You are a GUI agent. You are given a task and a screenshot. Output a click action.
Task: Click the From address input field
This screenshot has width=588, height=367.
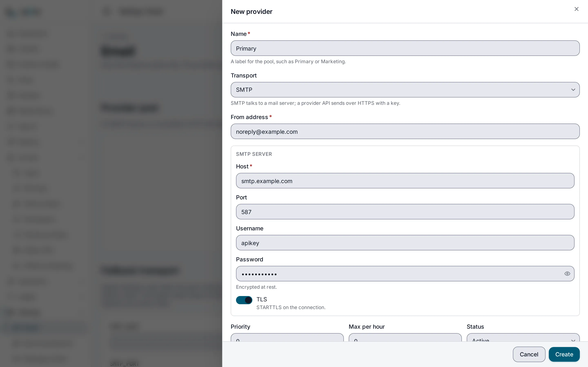(x=405, y=131)
